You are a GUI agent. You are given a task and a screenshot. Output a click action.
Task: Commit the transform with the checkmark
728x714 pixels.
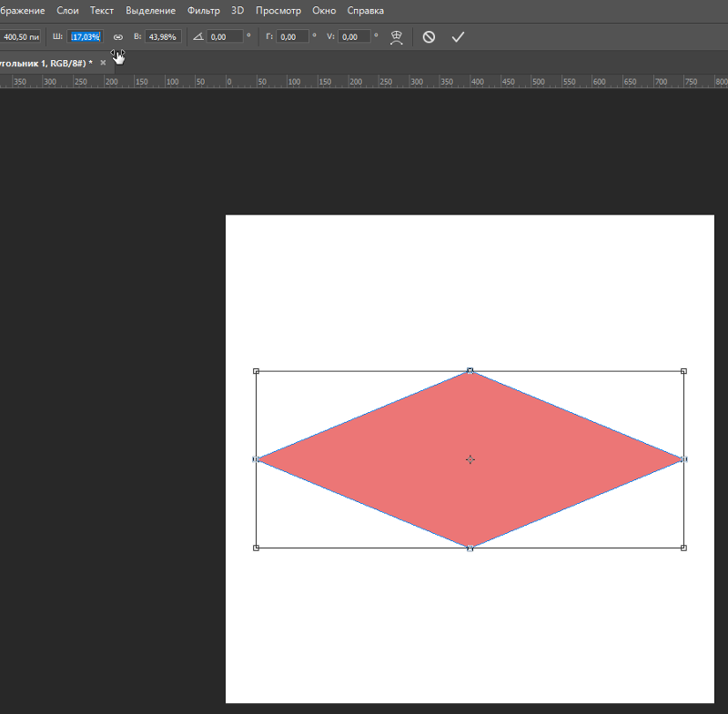point(458,37)
